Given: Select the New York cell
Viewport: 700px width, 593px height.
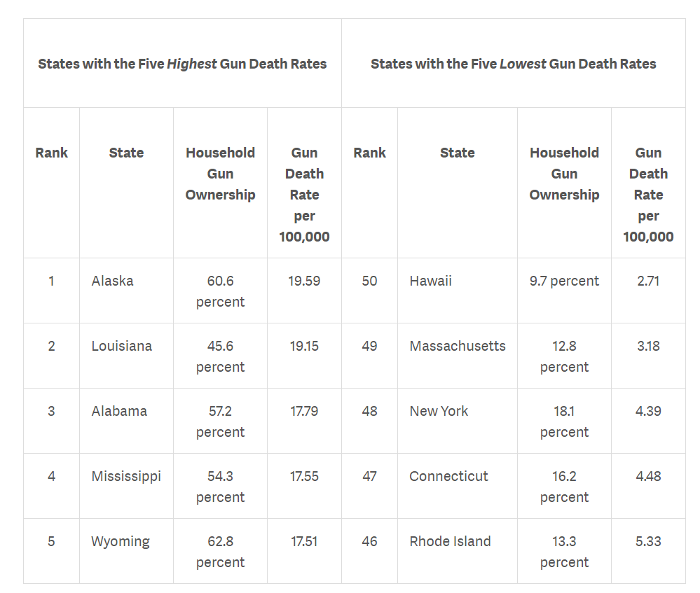Looking at the screenshot, I should point(457,421).
